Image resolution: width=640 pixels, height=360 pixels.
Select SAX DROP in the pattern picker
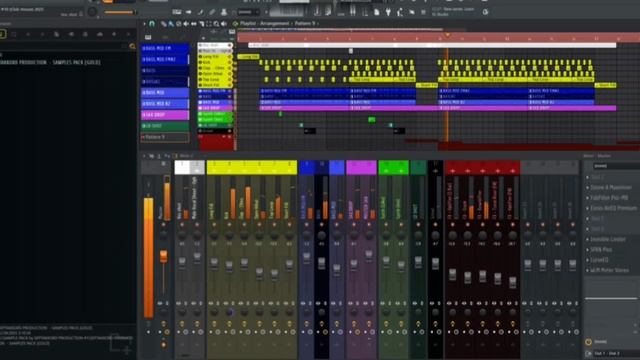point(165,115)
